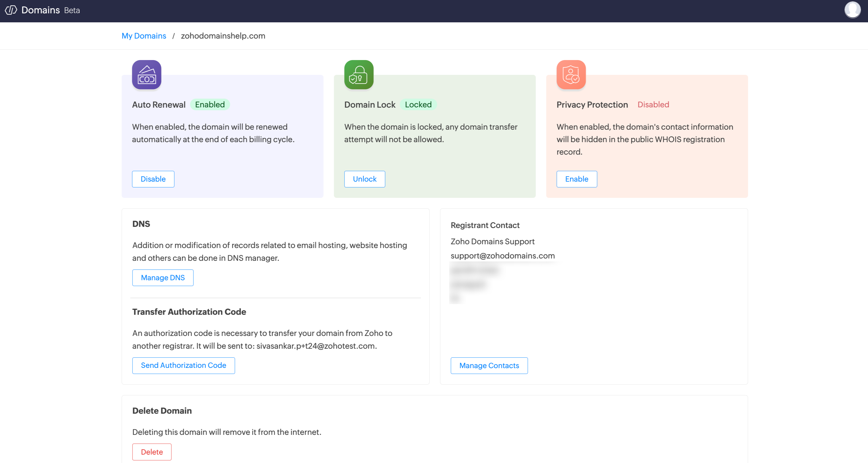
Task: Click the Domains Beta title text
Action: click(50, 10)
